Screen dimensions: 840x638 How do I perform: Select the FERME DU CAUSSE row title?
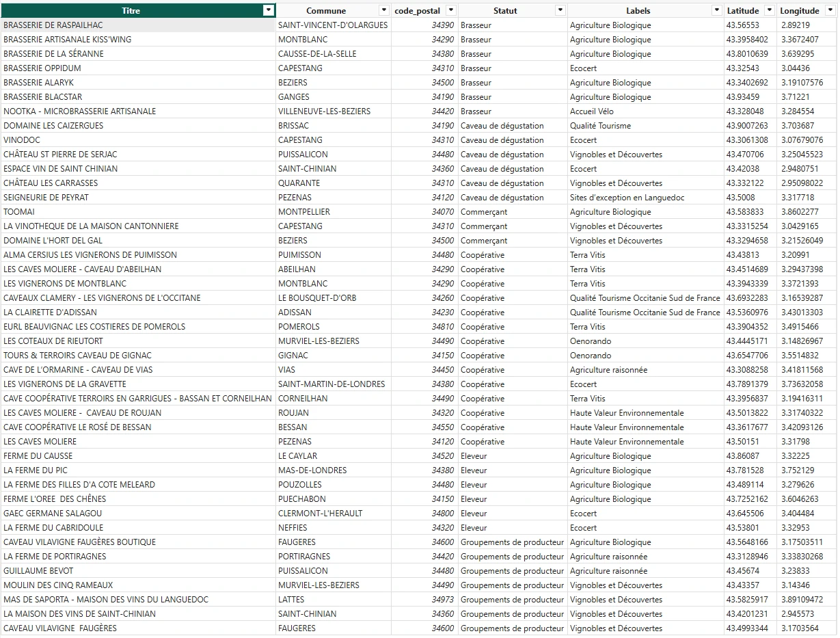click(38, 456)
